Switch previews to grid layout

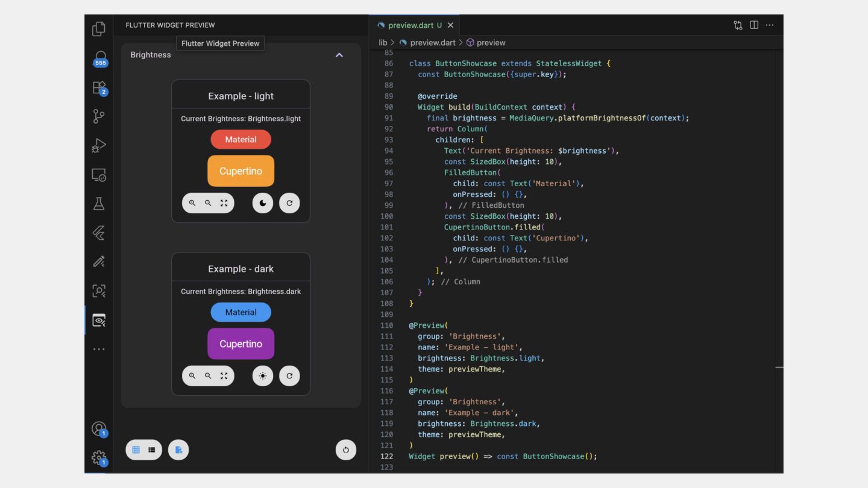tap(136, 449)
